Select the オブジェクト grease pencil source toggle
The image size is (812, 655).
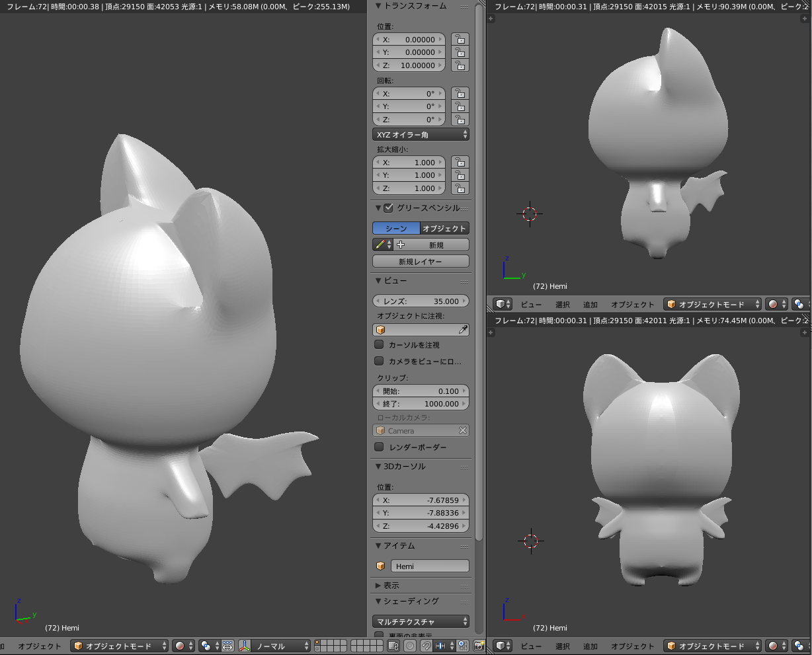[444, 228]
